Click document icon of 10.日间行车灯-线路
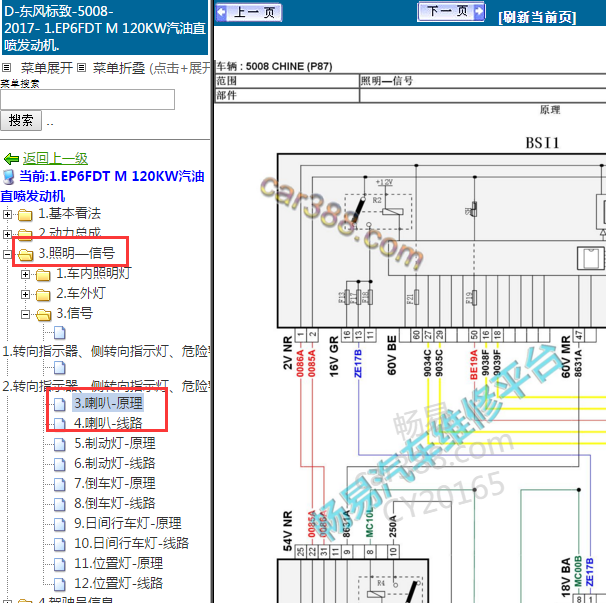The width and height of the screenshot is (606, 603). pyautogui.click(x=60, y=545)
